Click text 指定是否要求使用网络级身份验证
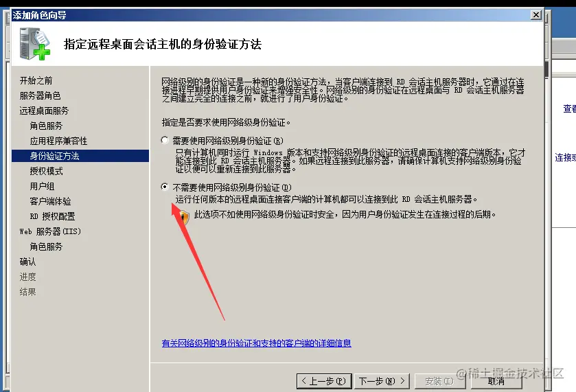 (226, 122)
